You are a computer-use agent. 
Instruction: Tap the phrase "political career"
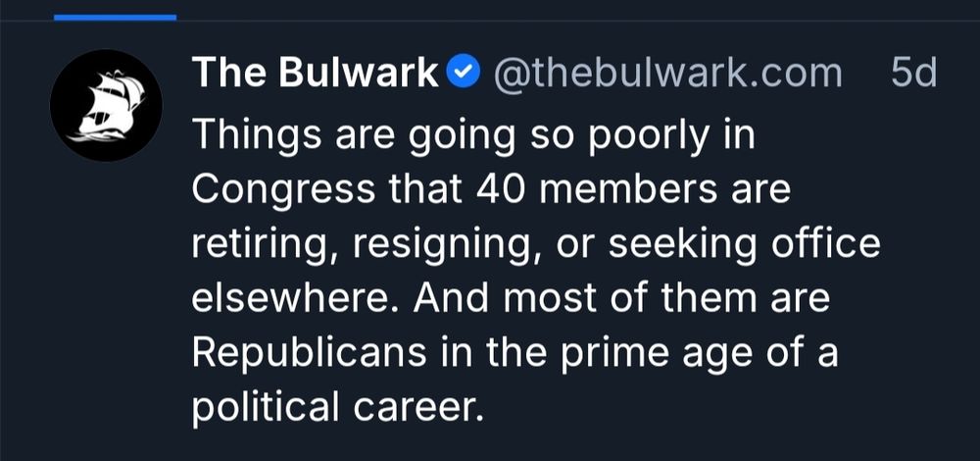pos(338,406)
